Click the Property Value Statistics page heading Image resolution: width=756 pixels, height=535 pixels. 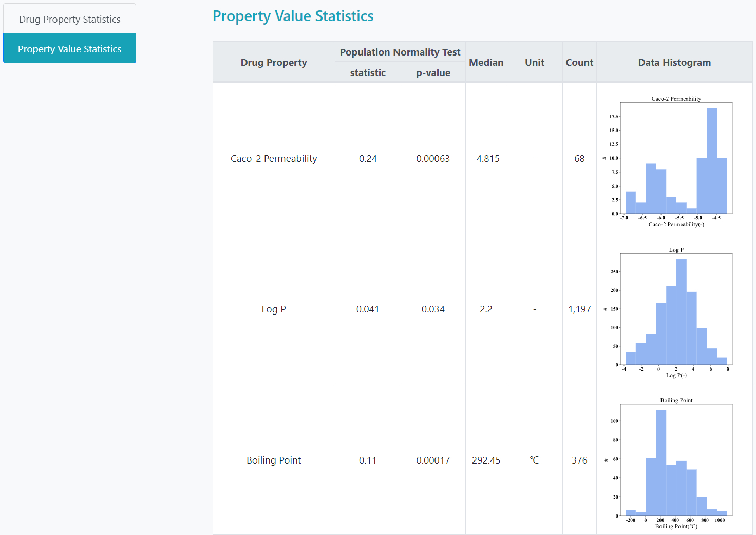(x=293, y=16)
